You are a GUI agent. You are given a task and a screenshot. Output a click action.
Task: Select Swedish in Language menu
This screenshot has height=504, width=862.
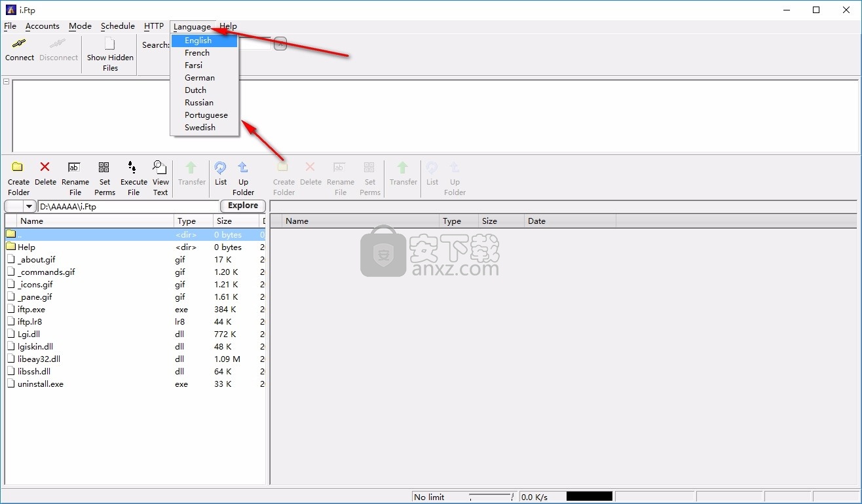tap(204, 128)
